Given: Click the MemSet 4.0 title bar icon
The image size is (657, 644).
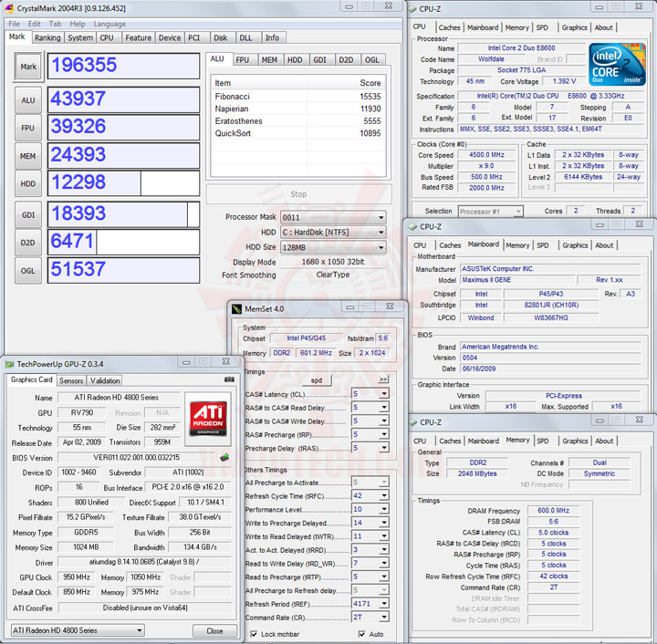Looking at the screenshot, I should pyautogui.click(x=236, y=309).
